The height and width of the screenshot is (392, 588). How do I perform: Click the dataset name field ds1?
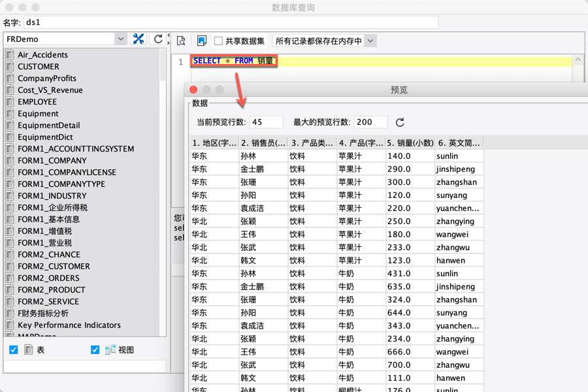(231, 22)
